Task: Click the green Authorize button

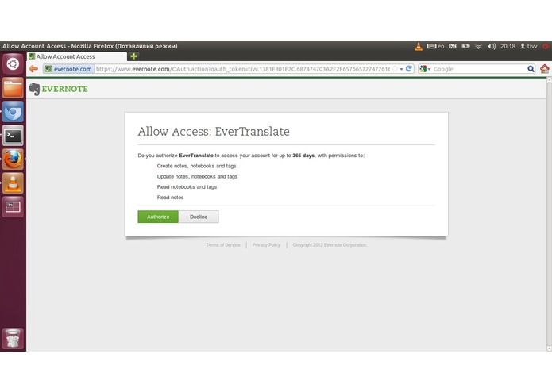Action: 158,217
